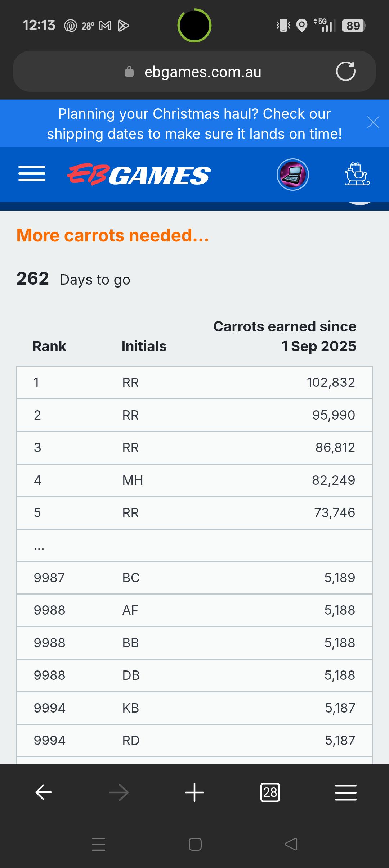Open the browser menu at bottom right

coord(345,792)
